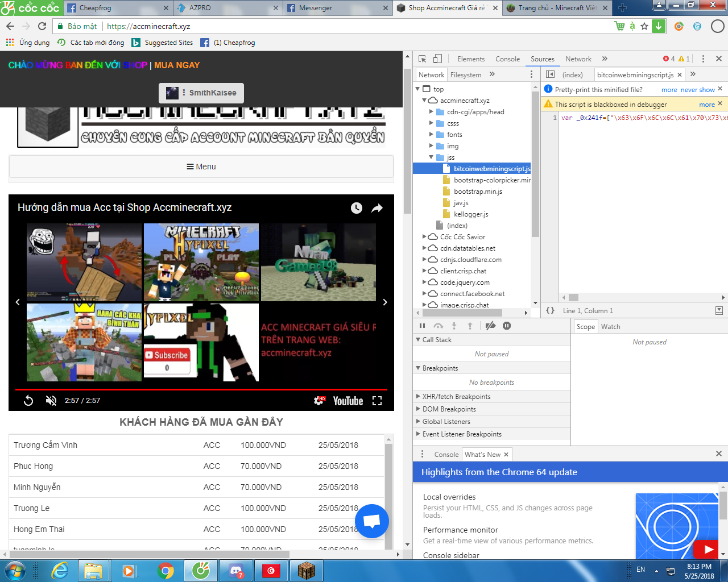Click the green download arrow icon
This screenshot has width=728, height=582.
(x=659, y=26)
